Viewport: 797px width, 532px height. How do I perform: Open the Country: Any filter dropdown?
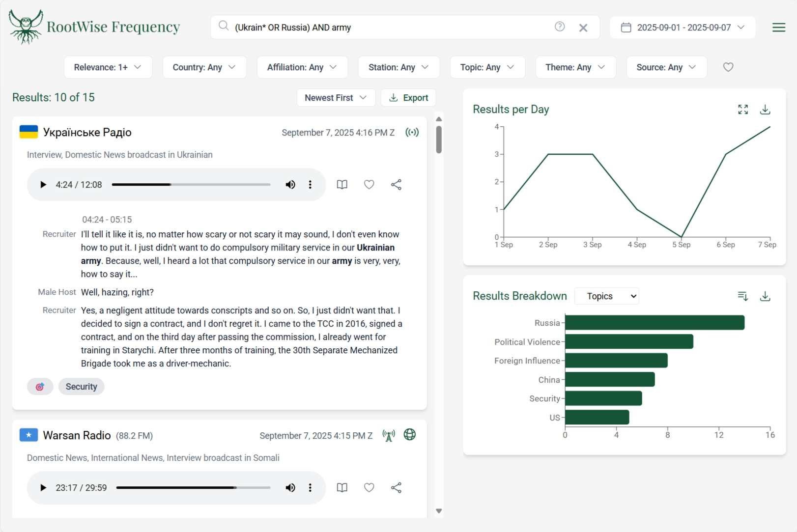tap(204, 67)
